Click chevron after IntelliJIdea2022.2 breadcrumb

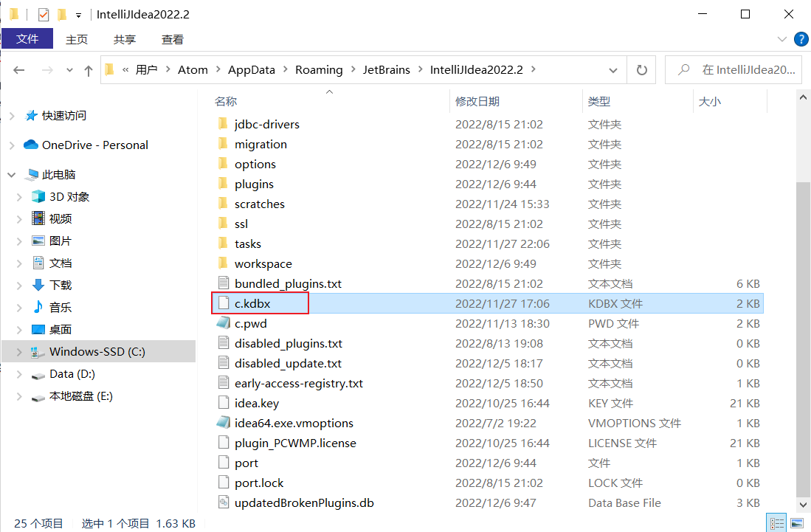click(534, 69)
